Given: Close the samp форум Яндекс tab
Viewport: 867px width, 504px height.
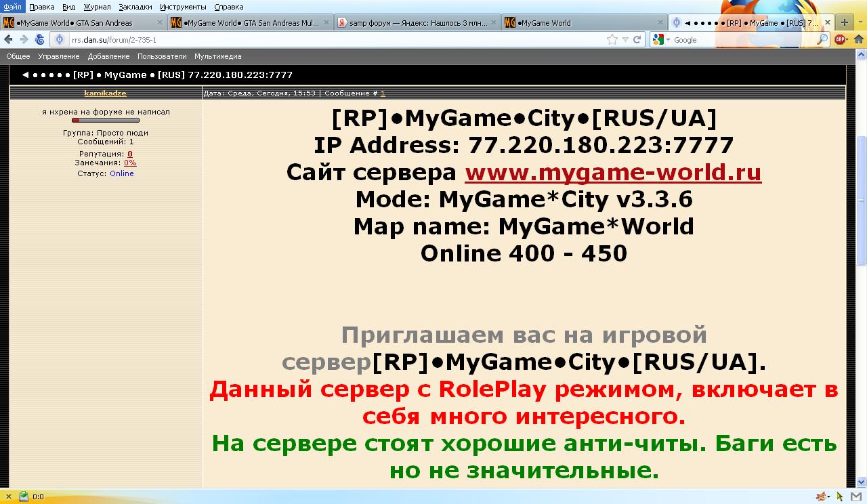Looking at the screenshot, I should tap(494, 22).
